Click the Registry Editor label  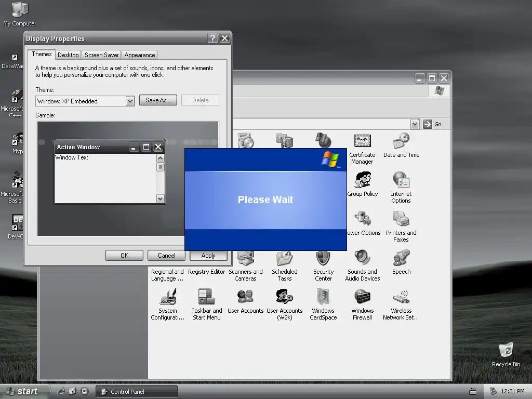[206, 272]
